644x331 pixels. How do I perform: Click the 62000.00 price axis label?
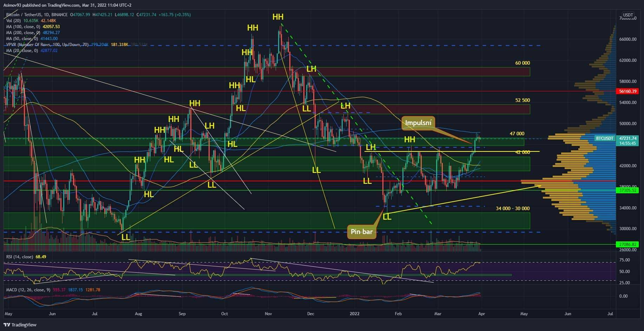pyautogui.click(x=628, y=60)
